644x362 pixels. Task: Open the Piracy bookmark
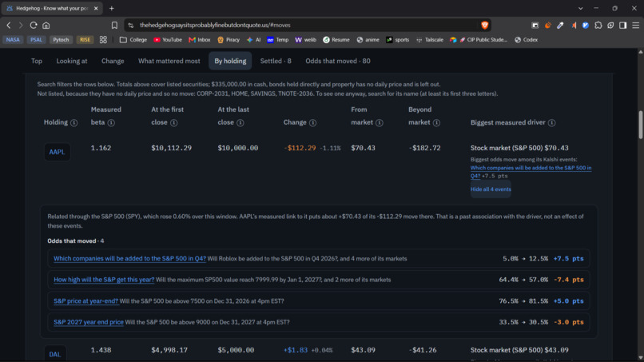coord(229,40)
